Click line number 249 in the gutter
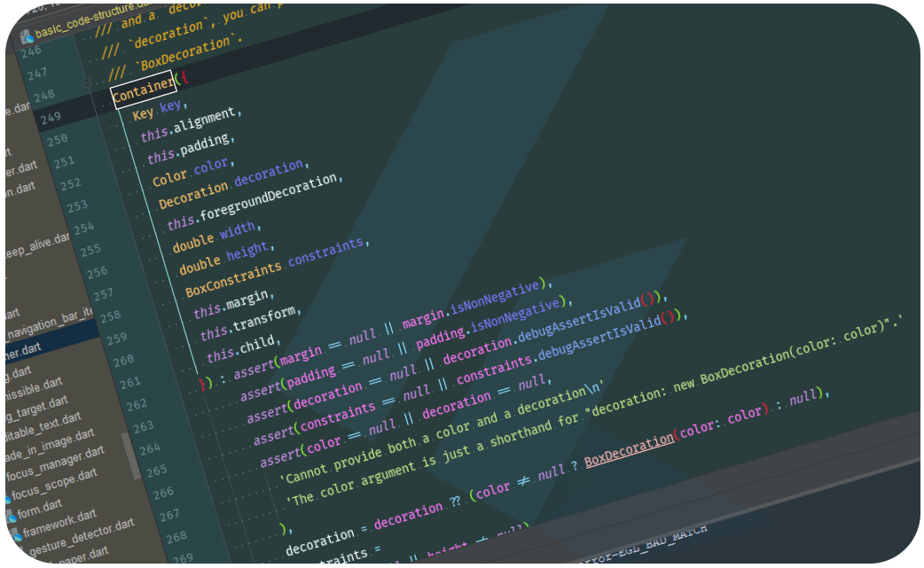The height and width of the screenshot is (568, 924). [51, 118]
